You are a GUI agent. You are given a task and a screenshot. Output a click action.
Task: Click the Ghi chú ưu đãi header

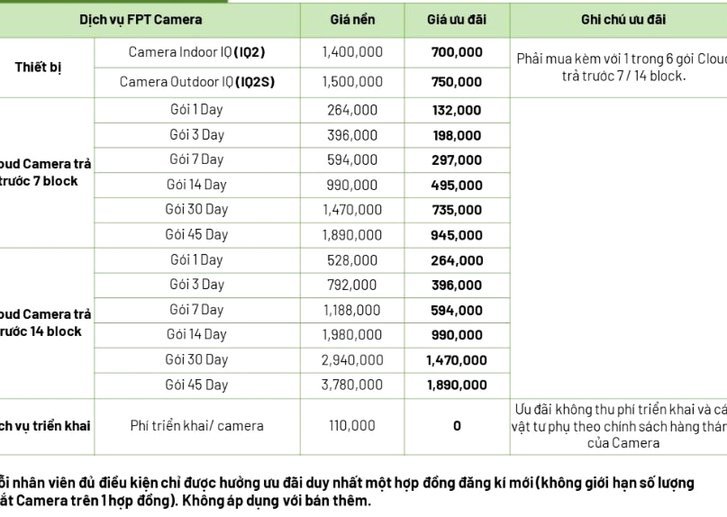click(623, 19)
